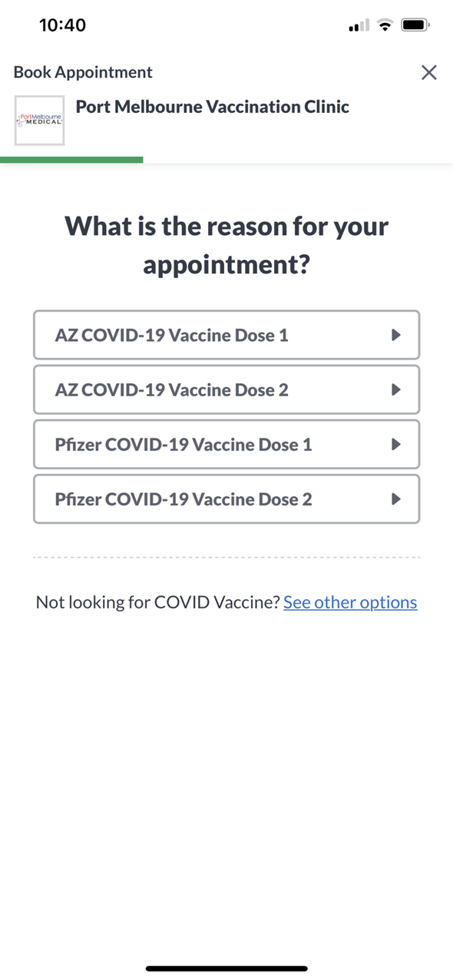Click arrow beside Pfizer Vaccine Dose 1

(x=396, y=444)
